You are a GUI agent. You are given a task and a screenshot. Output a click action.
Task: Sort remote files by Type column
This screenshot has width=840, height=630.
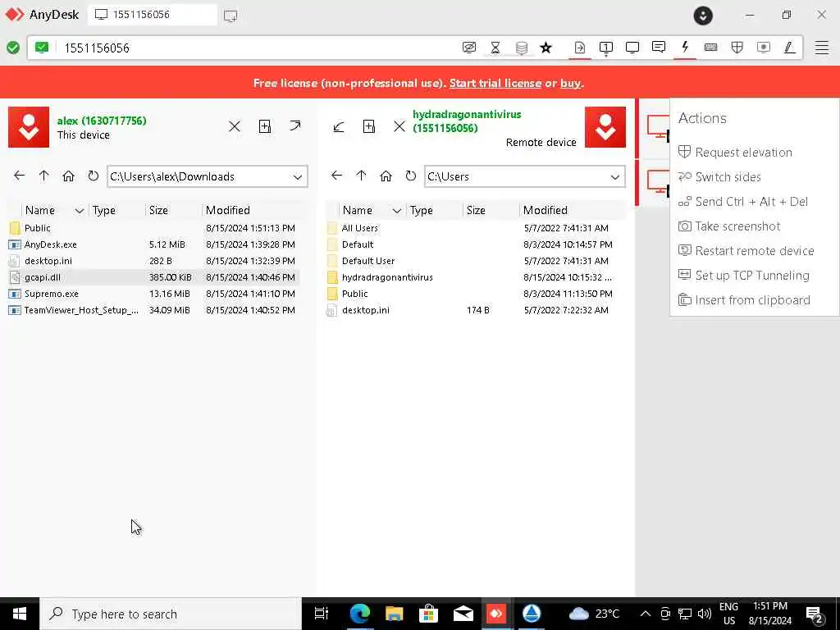point(421,210)
